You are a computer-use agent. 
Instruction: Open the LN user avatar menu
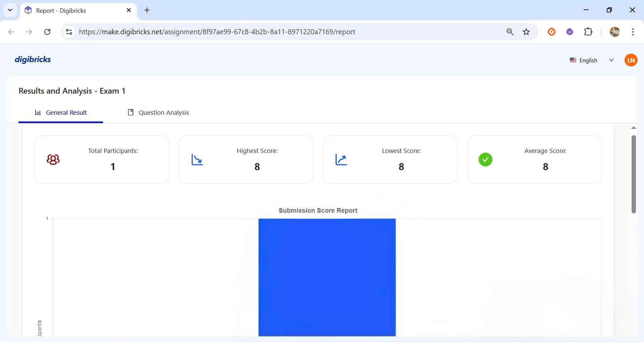[631, 60]
